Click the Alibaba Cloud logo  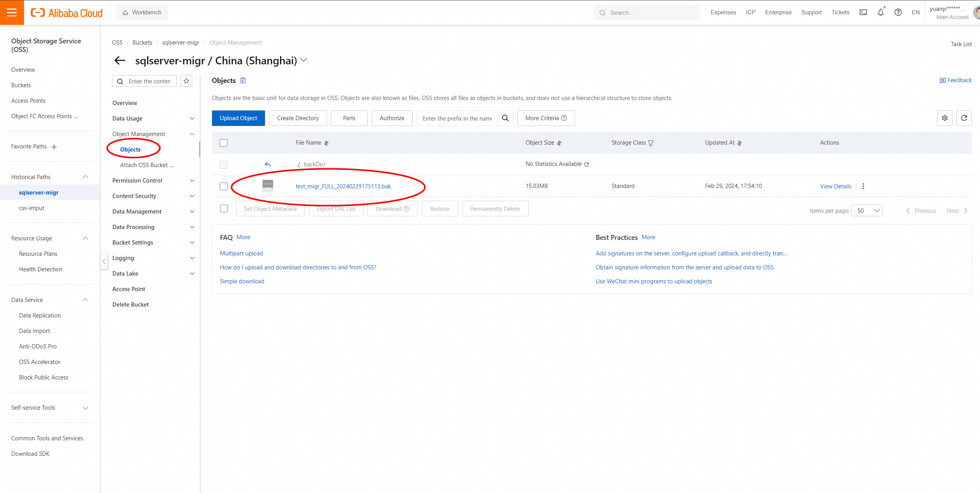click(x=67, y=13)
